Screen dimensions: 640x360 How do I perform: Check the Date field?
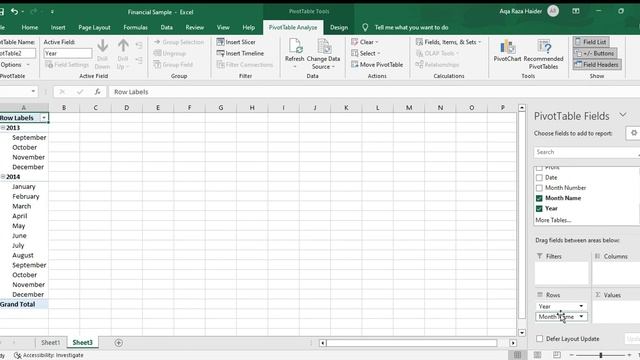539,178
